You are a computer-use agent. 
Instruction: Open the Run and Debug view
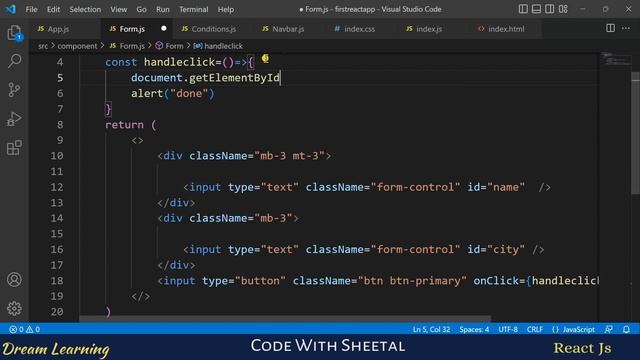[x=14, y=119]
